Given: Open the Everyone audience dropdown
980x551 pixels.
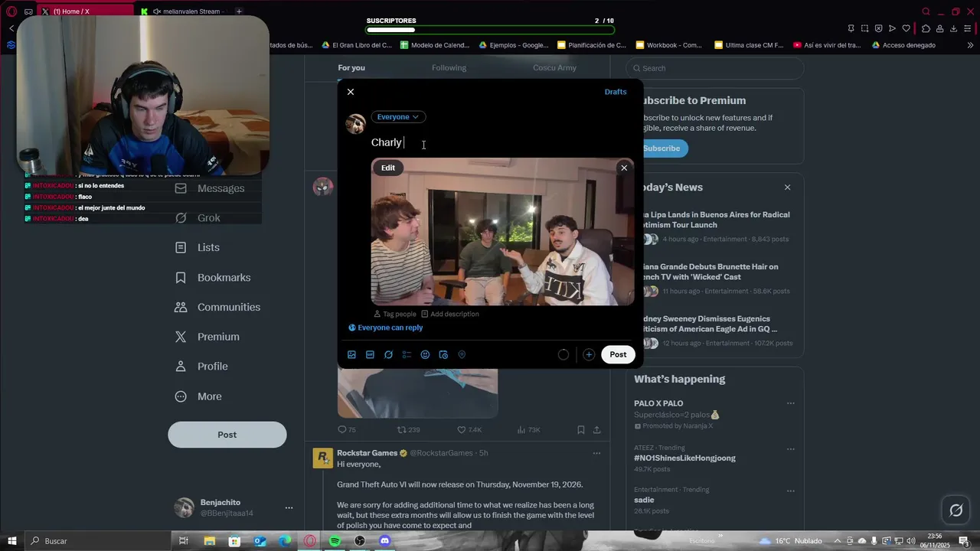Looking at the screenshot, I should pyautogui.click(x=398, y=117).
